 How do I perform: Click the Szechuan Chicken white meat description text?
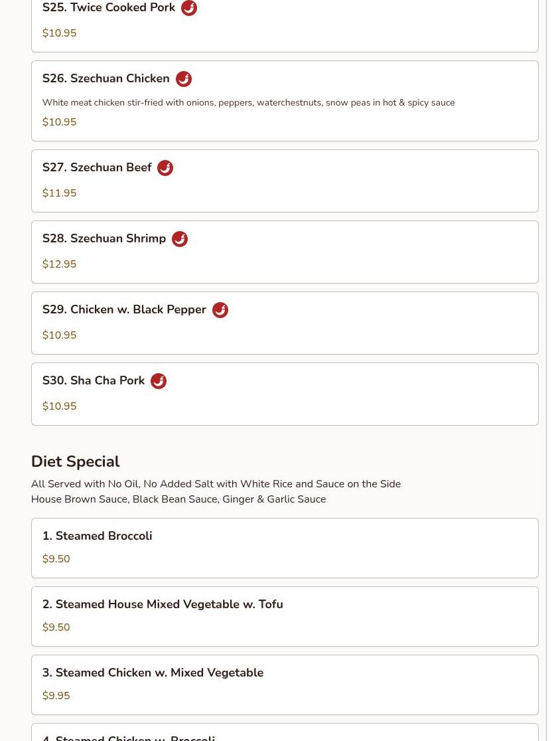point(248,102)
